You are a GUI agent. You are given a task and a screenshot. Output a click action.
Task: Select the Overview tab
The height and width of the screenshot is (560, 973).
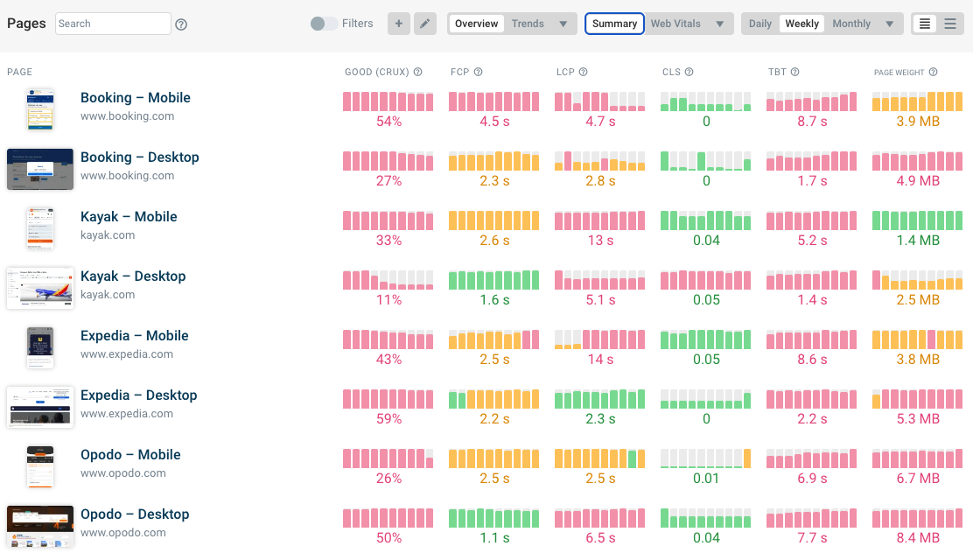tap(476, 24)
